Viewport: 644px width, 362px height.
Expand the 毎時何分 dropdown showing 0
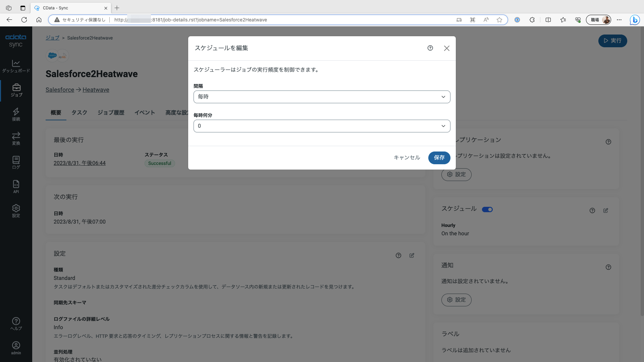click(x=322, y=126)
